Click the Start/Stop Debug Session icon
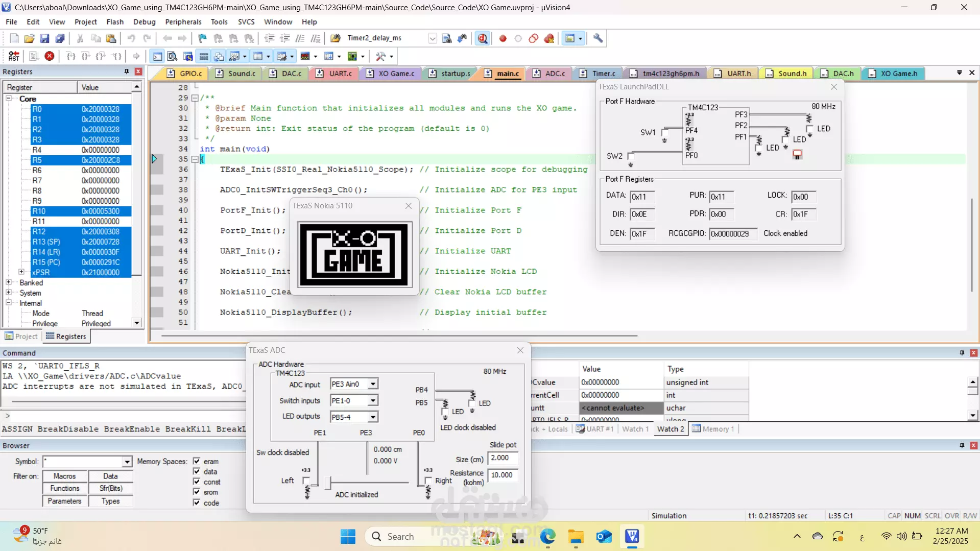Screen dimensions: 980x551 (483, 38)
